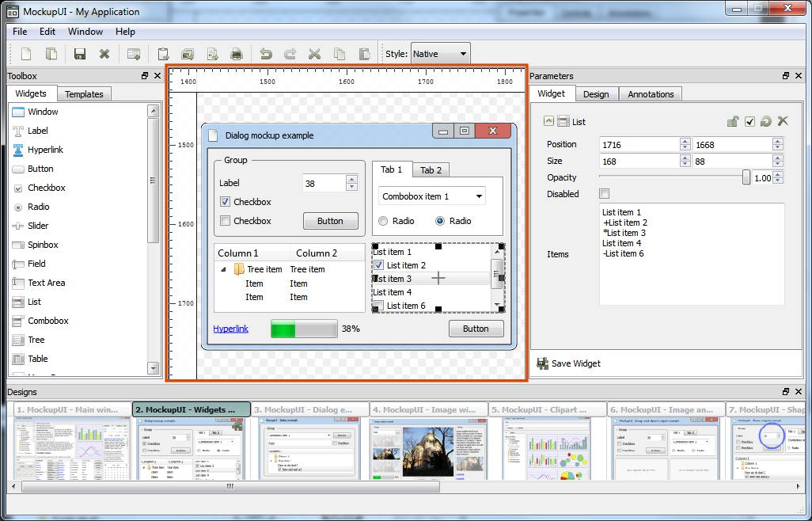Tick the List item 6 checkbox

(378, 306)
